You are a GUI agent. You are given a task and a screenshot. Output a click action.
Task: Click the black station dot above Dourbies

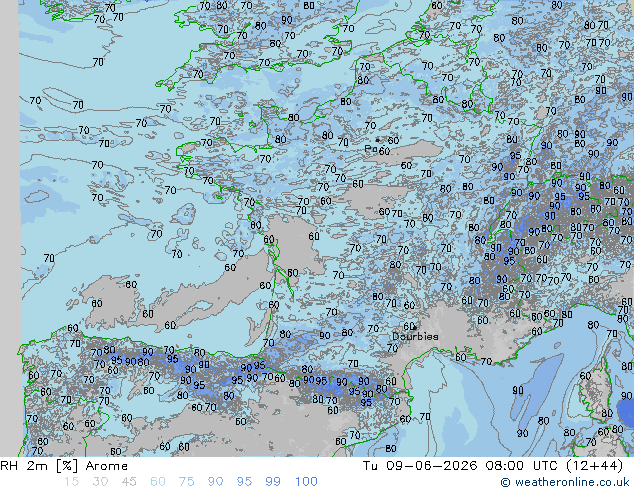(x=414, y=327)
